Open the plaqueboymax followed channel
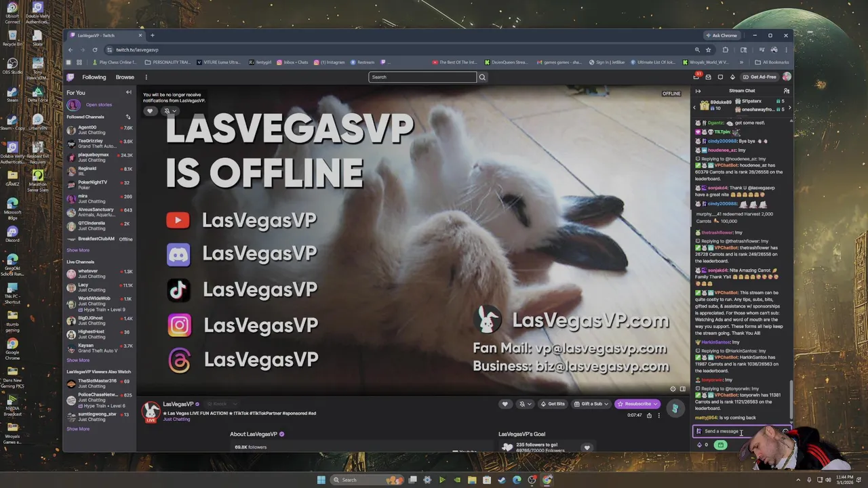 [x=99, y=157]
